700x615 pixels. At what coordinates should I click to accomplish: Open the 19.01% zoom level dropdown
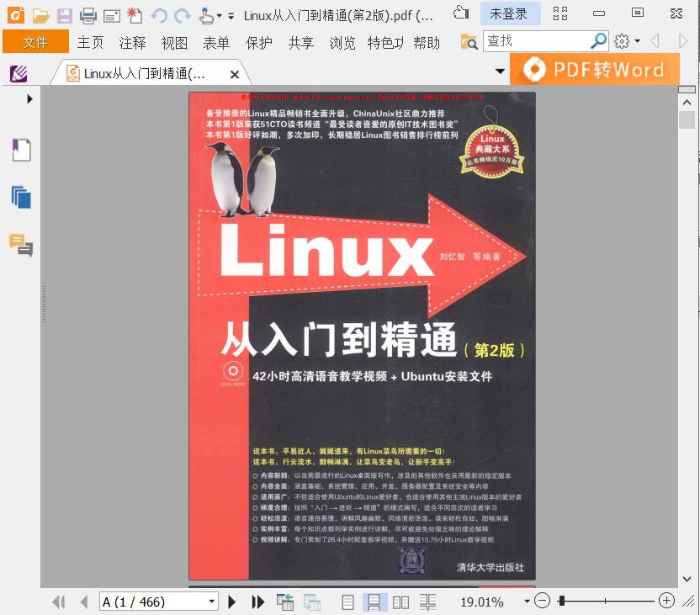click(527, 602)
